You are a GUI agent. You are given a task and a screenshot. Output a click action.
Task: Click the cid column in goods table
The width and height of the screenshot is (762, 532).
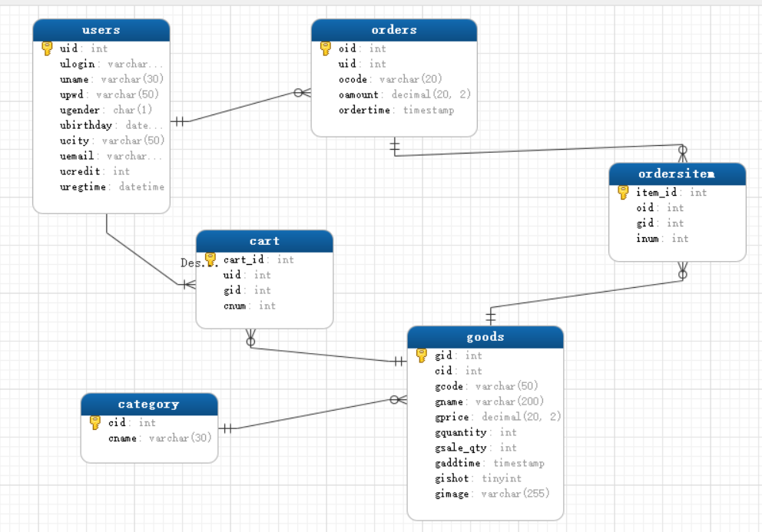pos(459,371)
